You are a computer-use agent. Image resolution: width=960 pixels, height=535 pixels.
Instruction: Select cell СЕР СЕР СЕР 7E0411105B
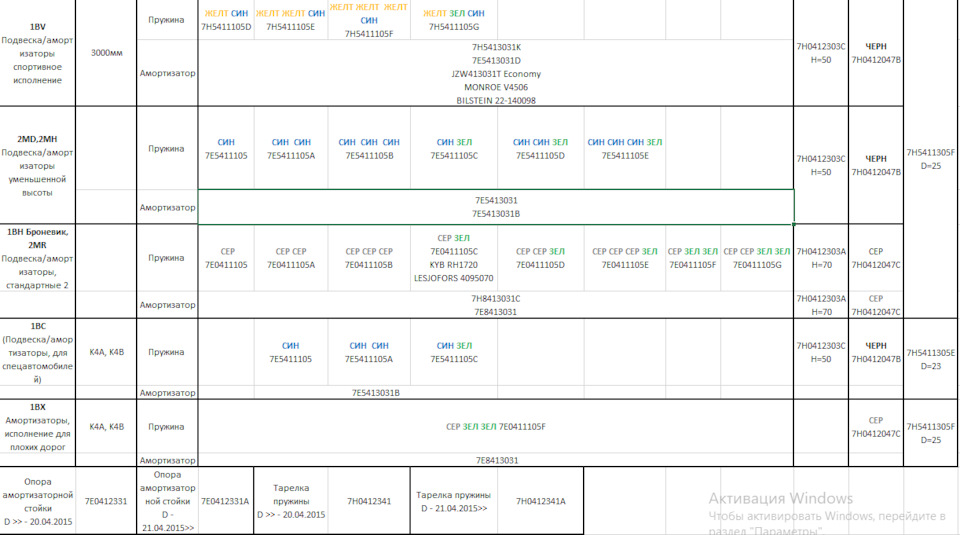pyautogui.click(x=369, y=258)
